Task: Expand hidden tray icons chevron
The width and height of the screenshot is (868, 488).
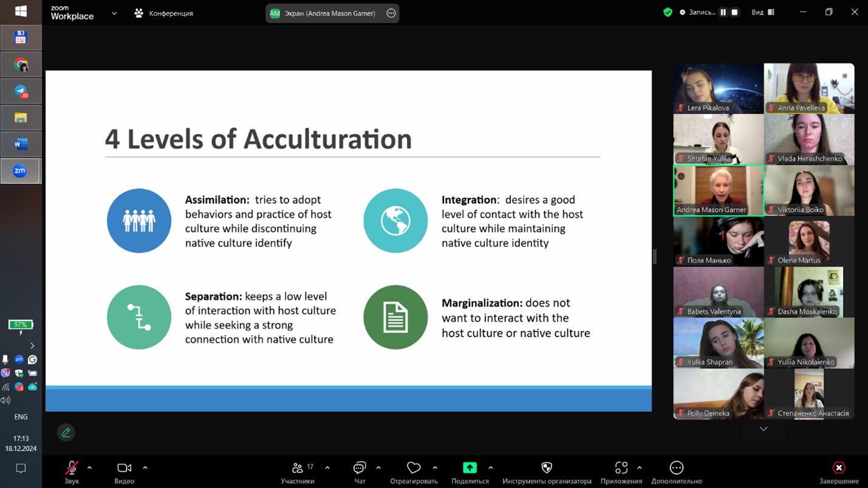Action: coord(32,346)
